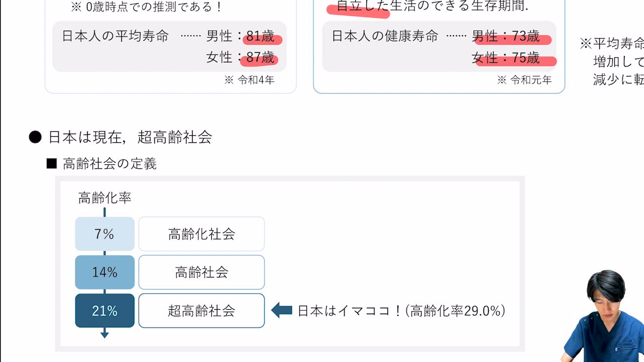Screen dimensions: 644x362
Task: Click the ※ 令和元年 footnote
Action: [524, 80]
